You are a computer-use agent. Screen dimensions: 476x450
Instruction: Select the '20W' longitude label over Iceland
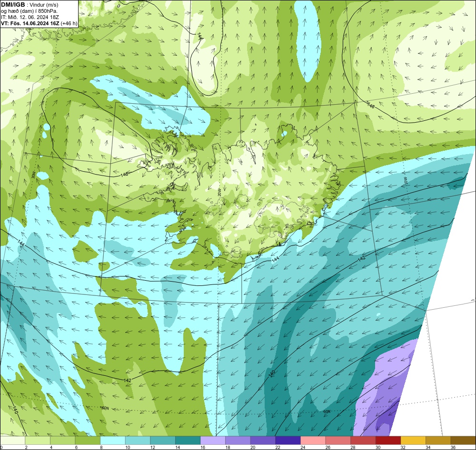click(x=219, y=192)
